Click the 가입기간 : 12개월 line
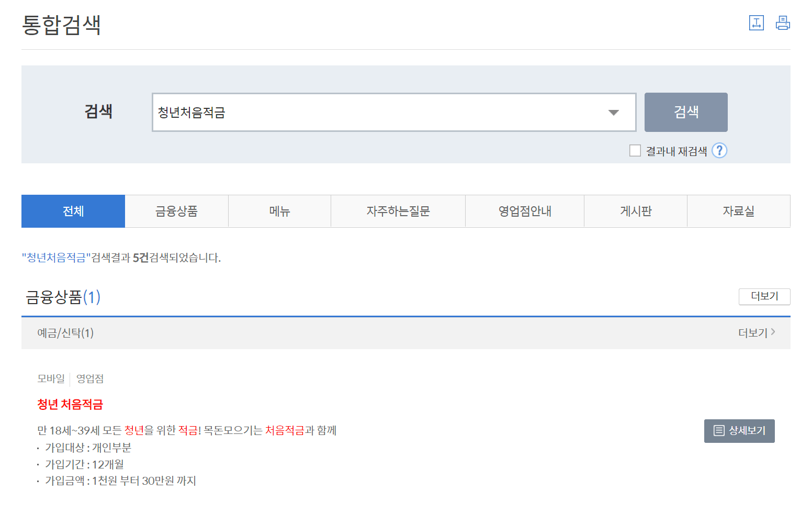This screenshot has width=812, height=513. [x=84, y=464]
